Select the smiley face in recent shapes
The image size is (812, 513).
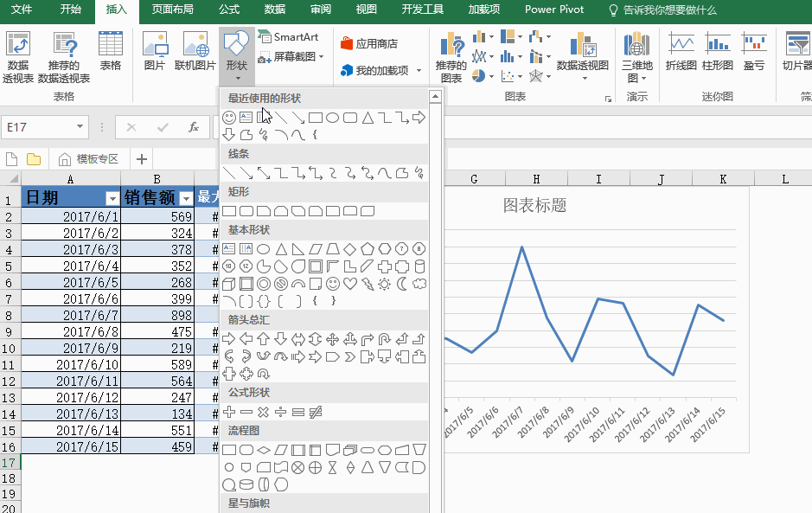[x=229, y=118]
